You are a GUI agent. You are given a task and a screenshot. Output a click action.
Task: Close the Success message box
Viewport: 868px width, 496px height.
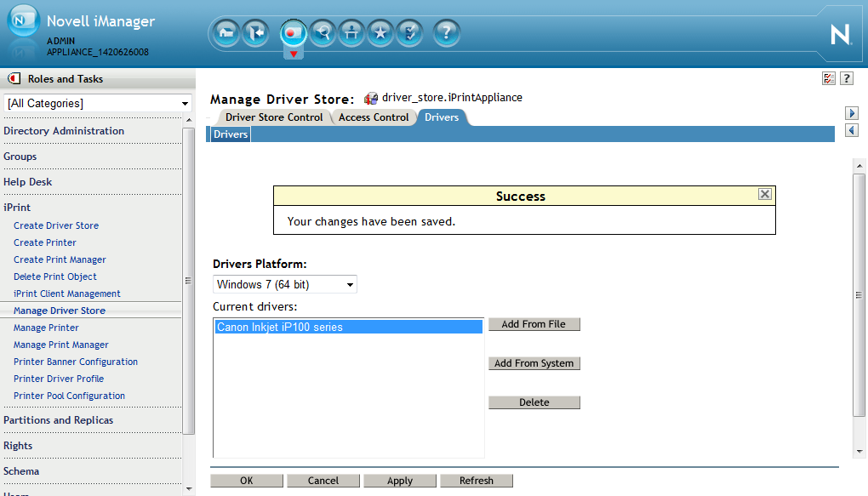[x=764, y=194]
